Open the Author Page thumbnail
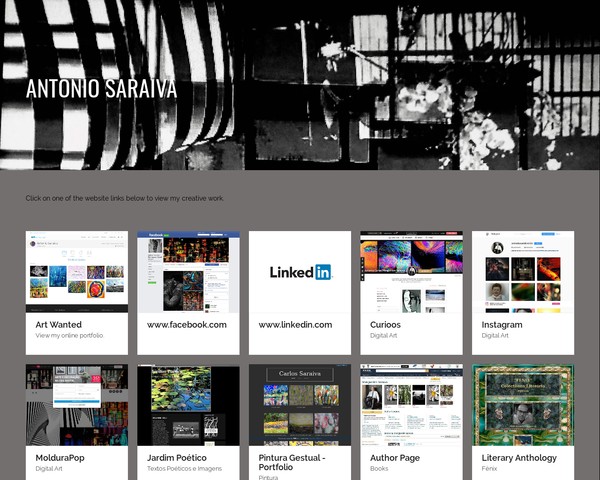The width and height of the screenshot is (600, 480). 411,405
